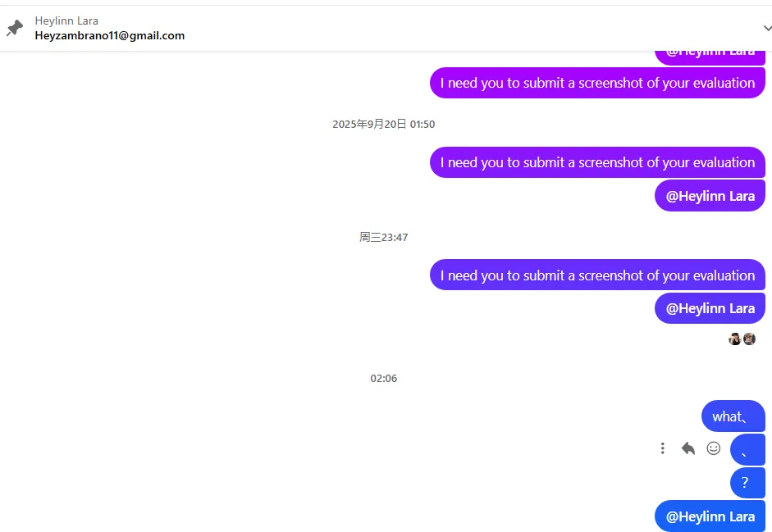
Task: Click the Heylinn Lara name in header
Action: coord(66,20)
